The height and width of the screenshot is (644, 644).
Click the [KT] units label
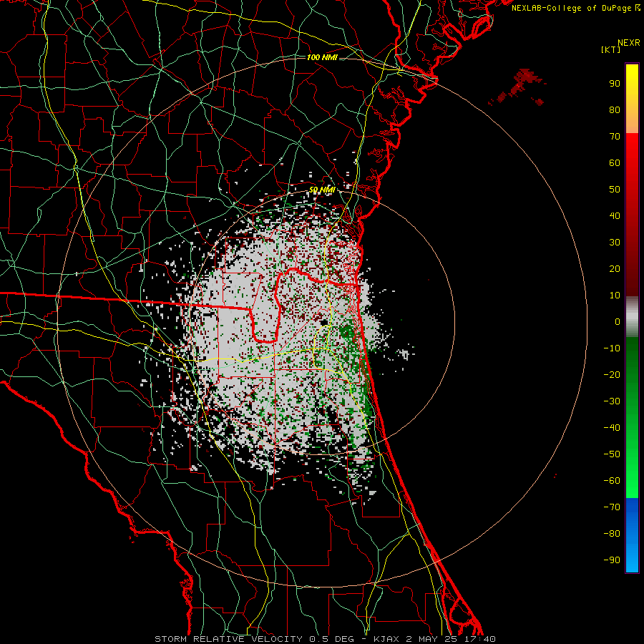pyautogui.click(x=610, y=49)
